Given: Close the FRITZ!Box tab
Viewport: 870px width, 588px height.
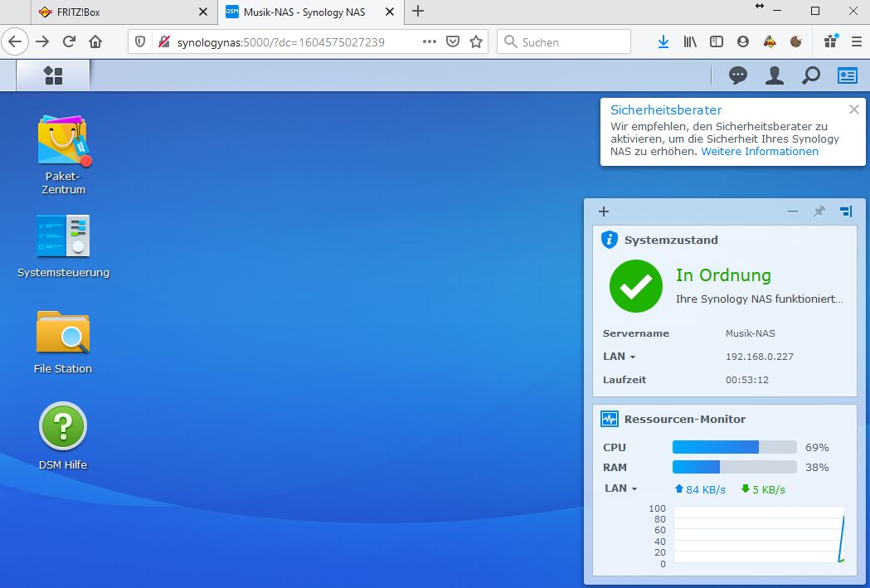Looking at the screenshot, I should click(203, 12).
